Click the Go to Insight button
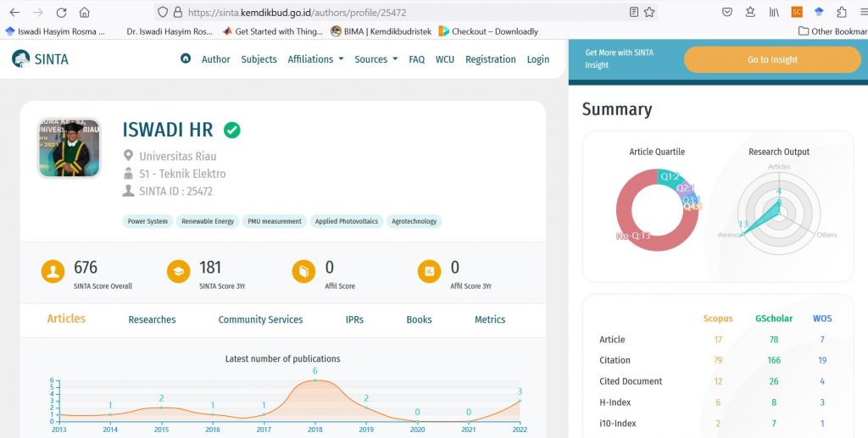868x438 pixels. [x=772, y=59]
